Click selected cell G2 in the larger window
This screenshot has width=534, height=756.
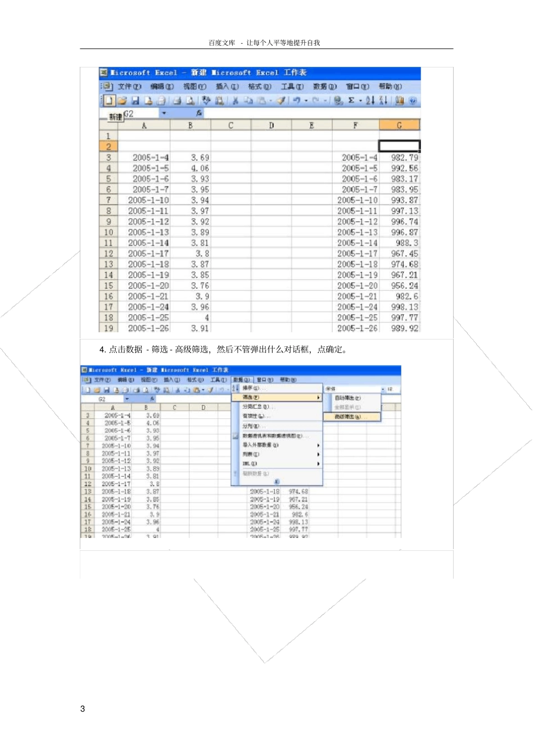coord(399,146)
